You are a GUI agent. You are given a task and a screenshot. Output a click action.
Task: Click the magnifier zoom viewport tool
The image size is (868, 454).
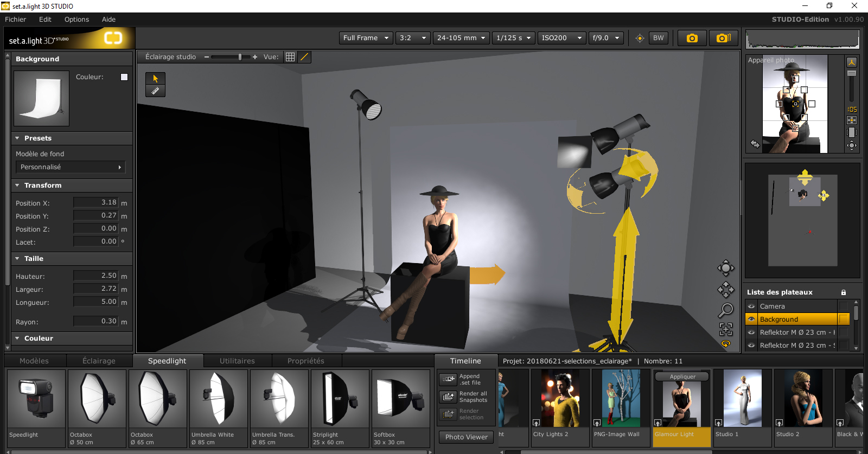click(x=726, y=310)
